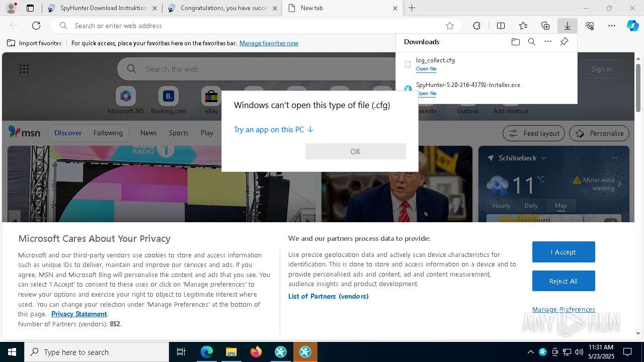Open Task View on the taskbar
Screen dimensions: 644x362
pyautogui.click(x=181, y=352)
